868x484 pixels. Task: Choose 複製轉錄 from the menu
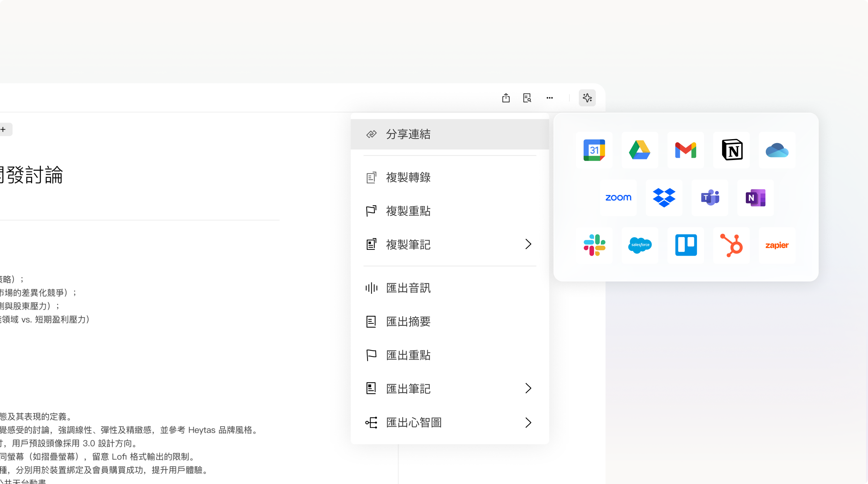tap(408, 178)
